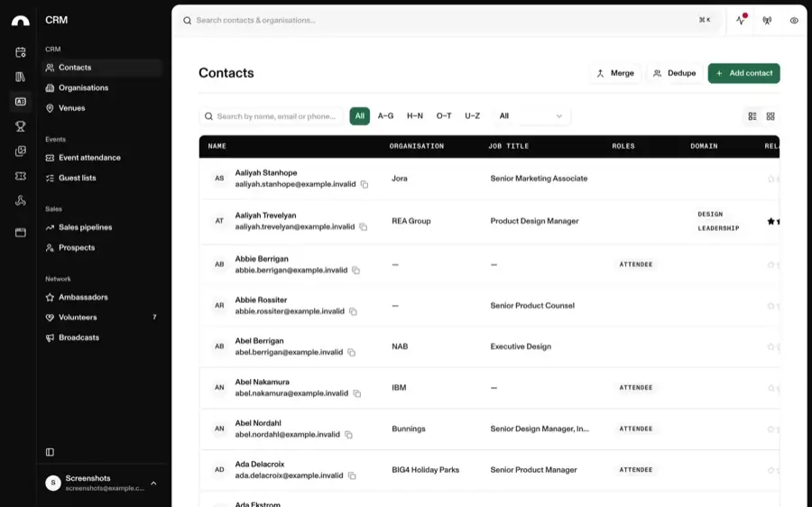Filter contacts by the U–Z tab

(x=472, y=116)
